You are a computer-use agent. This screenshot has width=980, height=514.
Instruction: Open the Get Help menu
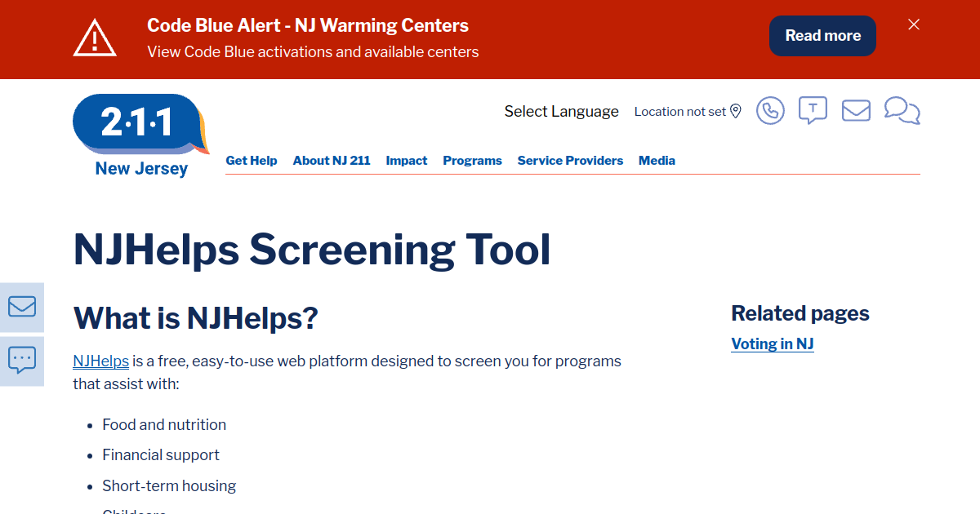tap(252, 161)
